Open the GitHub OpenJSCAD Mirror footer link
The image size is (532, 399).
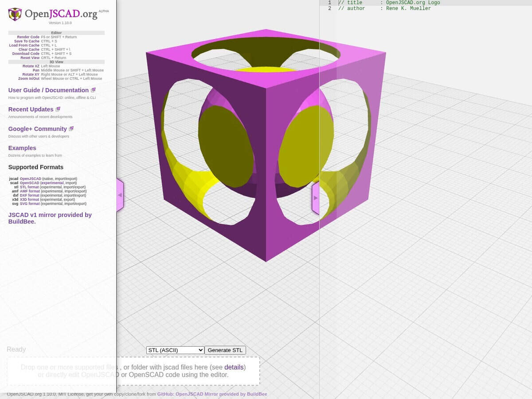click(x=212, y=394)
